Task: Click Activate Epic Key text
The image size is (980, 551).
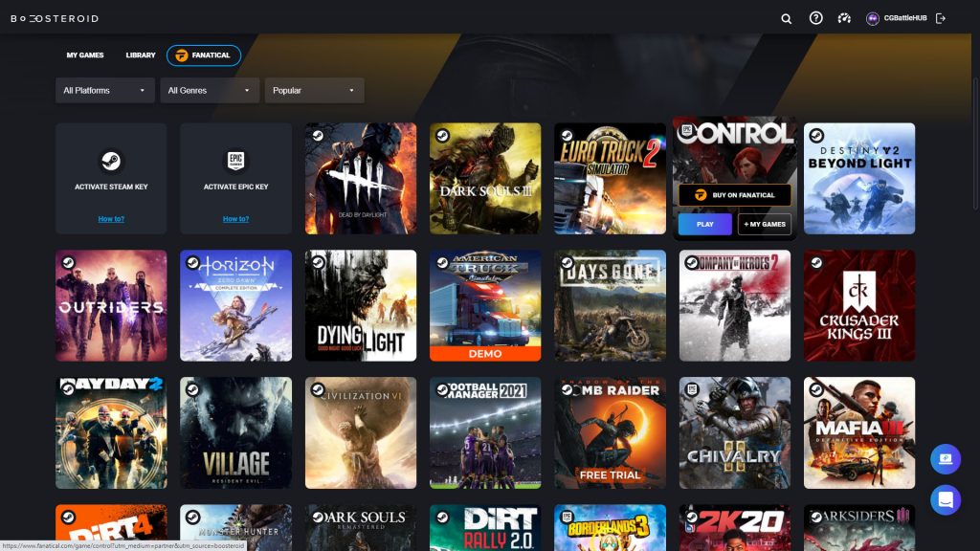Action: click(x=235, y=187)
